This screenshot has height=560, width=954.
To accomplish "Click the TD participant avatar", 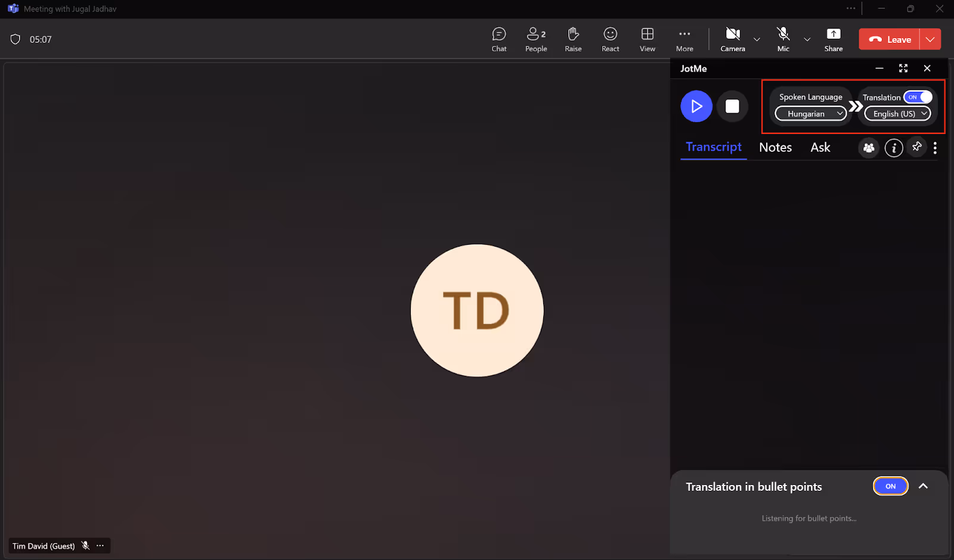I will click(x=477, y=310).
